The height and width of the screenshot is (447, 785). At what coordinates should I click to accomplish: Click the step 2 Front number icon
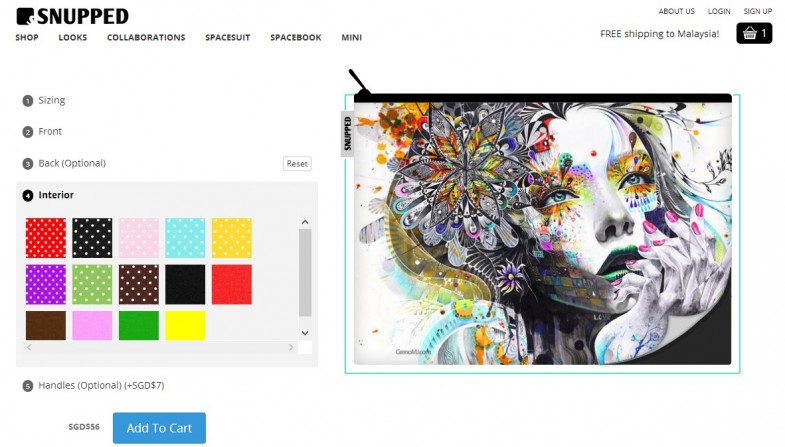point(28,132)
